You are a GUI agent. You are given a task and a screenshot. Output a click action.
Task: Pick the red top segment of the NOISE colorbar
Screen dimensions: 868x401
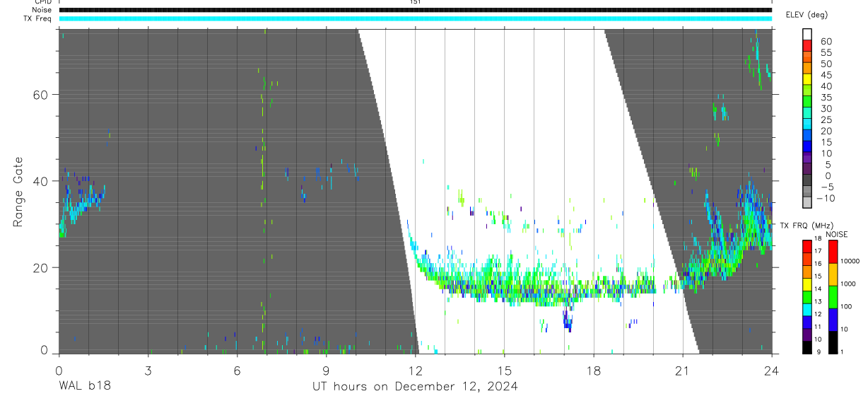point(833,252)
